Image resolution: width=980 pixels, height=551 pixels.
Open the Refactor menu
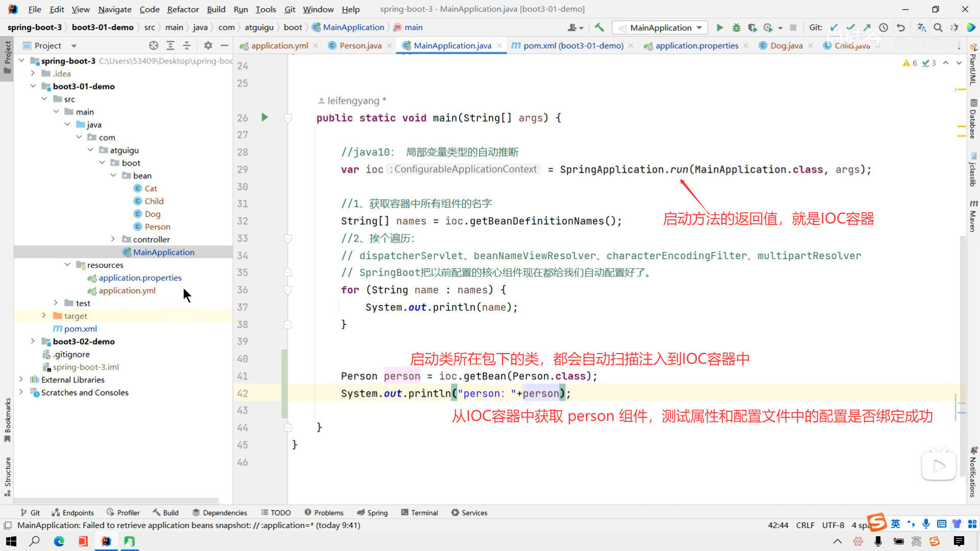[x=183, y=9]
